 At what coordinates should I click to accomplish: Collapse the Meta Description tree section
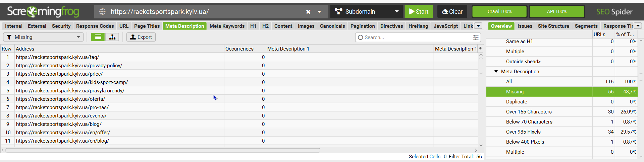click(x=496, y=72)
